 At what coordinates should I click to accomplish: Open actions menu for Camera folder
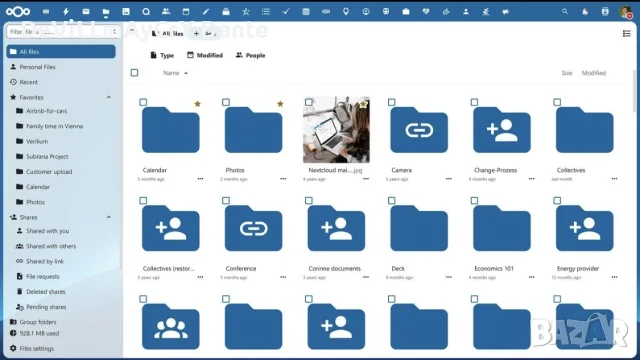tap(449, 179)
